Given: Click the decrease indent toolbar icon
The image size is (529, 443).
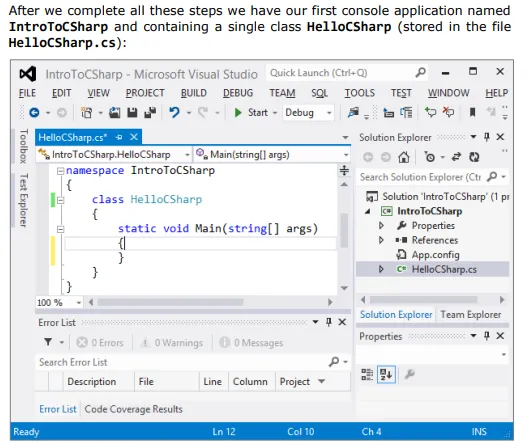Looking at the screenshot, I should coord(389,113).
